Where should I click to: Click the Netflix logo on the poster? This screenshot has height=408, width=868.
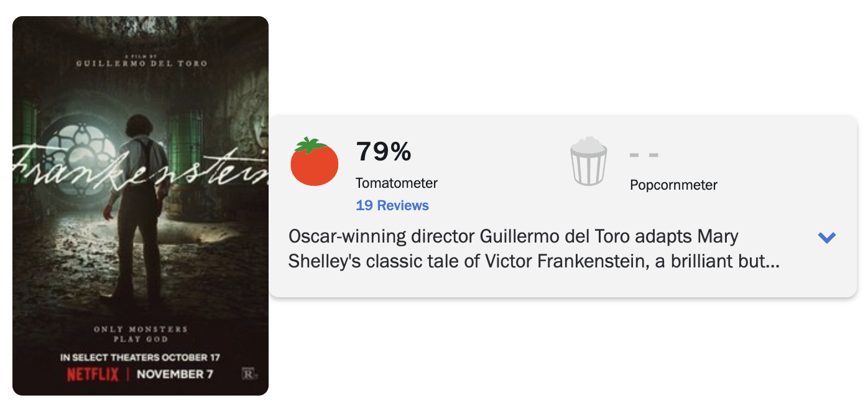point(93,374)
